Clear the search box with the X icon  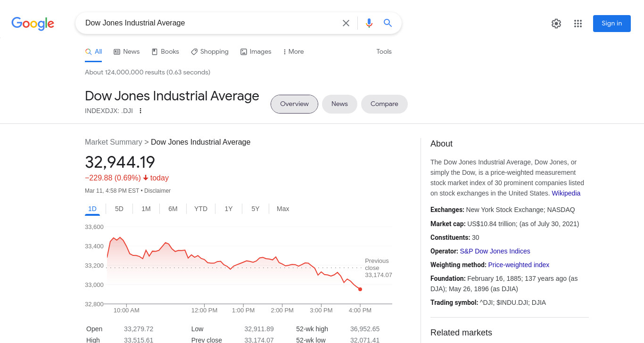pyautogui.click(x=346, y=23)
